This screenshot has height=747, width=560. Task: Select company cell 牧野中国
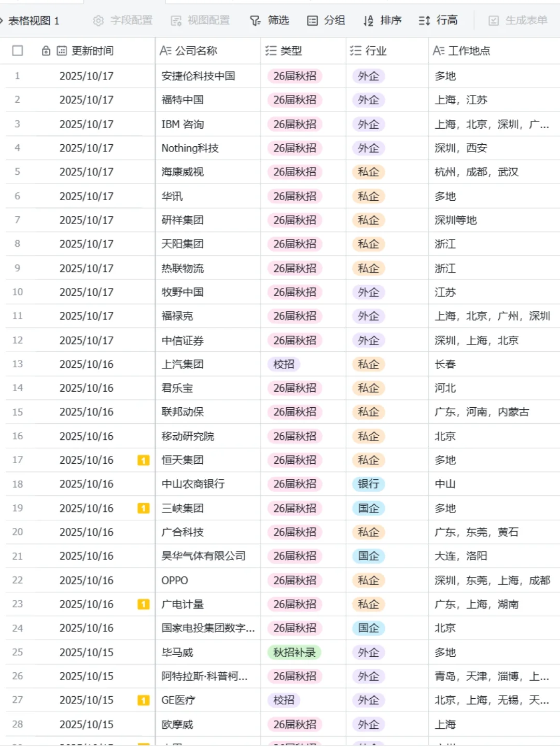point(208,292)
